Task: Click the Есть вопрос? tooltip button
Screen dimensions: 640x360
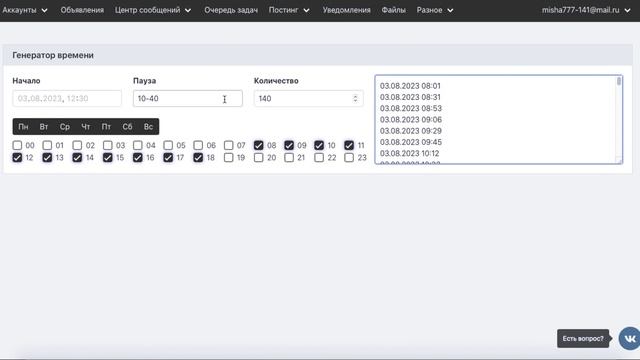Action: click(x=583, y=338)
